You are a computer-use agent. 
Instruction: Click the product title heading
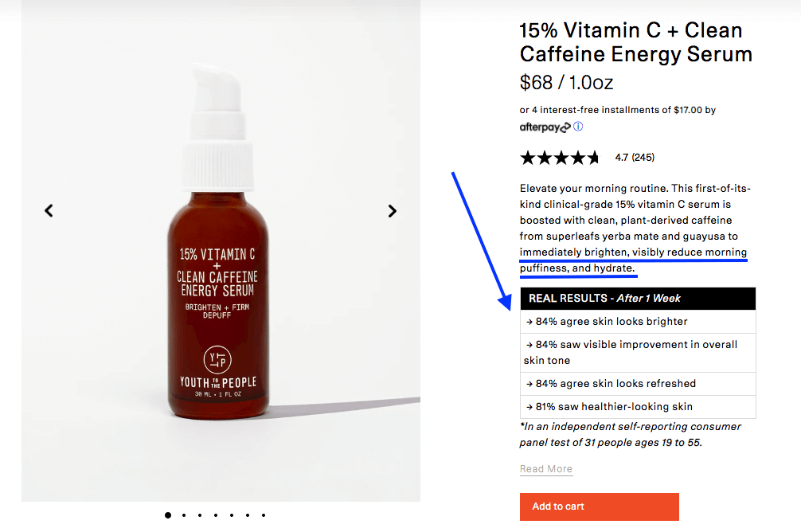pos(635,42)
